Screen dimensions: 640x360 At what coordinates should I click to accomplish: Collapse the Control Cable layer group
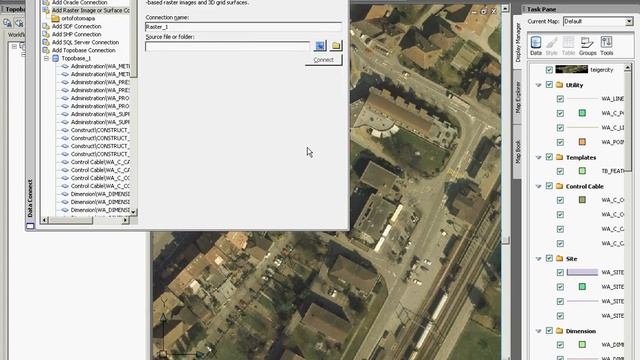click(x=538, y=187)
